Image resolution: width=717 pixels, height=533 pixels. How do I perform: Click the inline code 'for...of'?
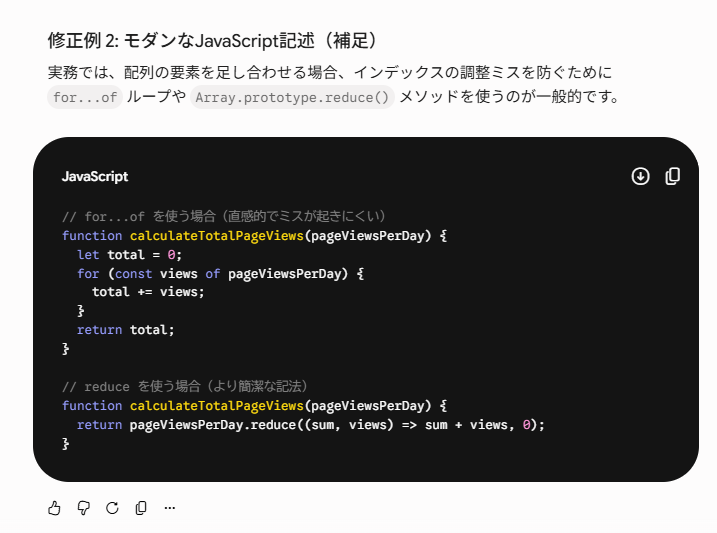[x=85, y=97]
